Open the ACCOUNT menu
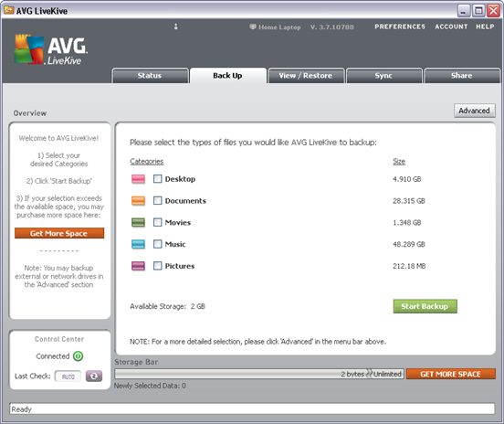 [x=451, y=26]
